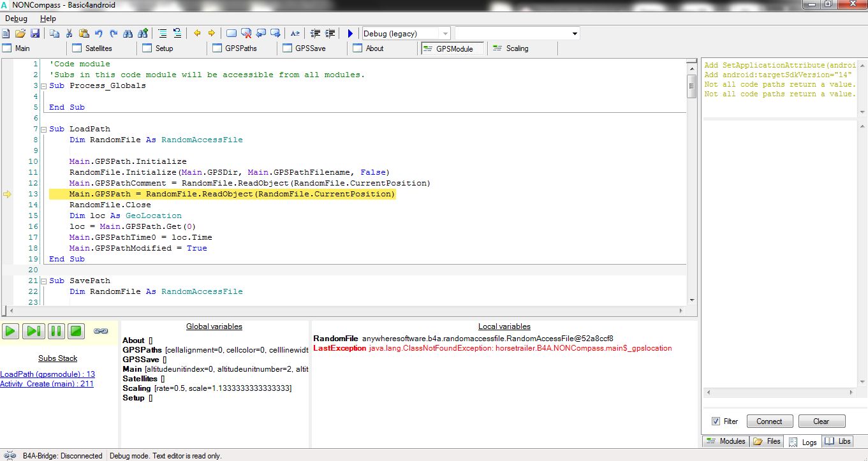
Task: Open the Activity_Create (main) : 211 stack link
Action: click(x=47, y=384)
